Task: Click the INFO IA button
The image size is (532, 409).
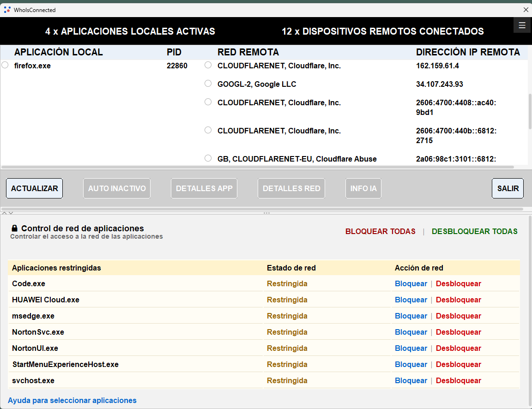Action: tap(363, 188)
